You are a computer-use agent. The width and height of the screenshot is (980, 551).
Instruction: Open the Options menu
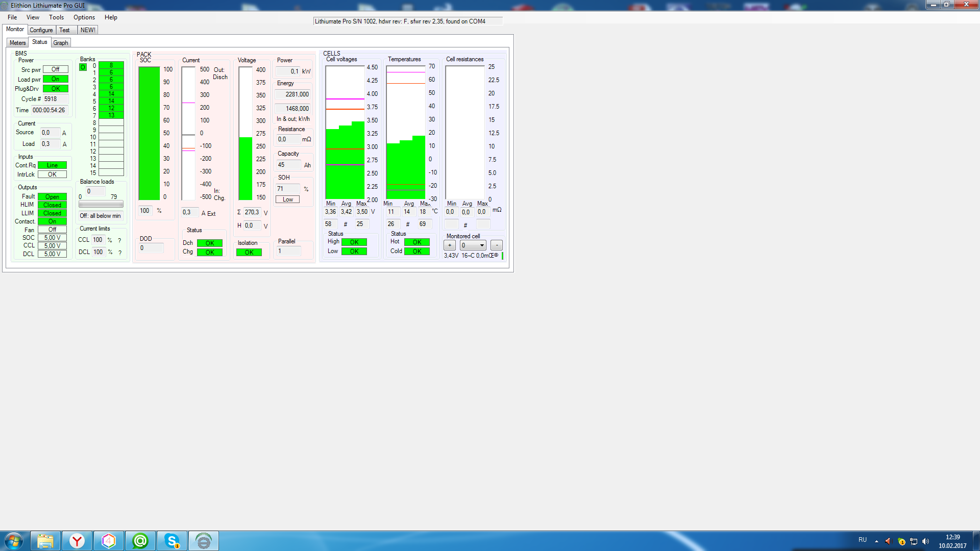(84, 17)
